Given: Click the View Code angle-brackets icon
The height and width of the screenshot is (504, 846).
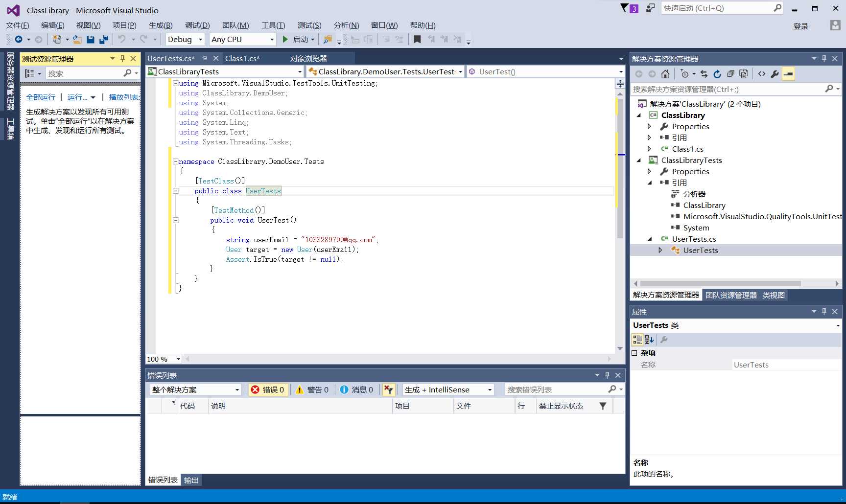Looking at the screenshot, I should tap(762, 74).
